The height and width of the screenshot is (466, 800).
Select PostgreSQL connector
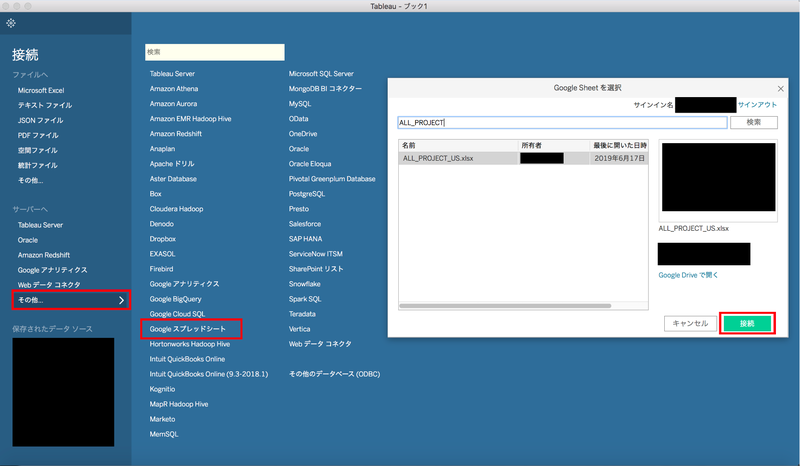pyautogui.click(x=307, y=194)
